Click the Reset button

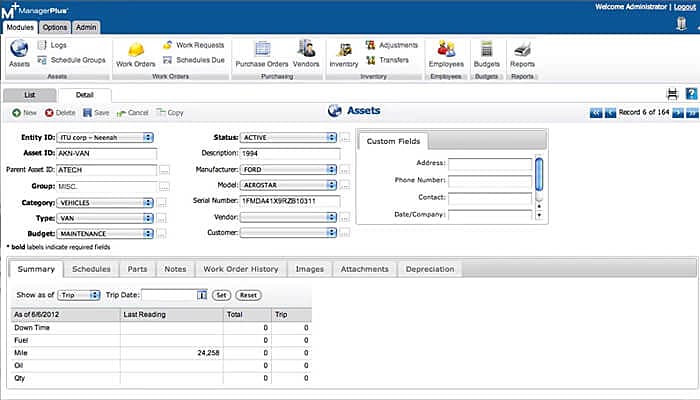(x=248, y=295)
